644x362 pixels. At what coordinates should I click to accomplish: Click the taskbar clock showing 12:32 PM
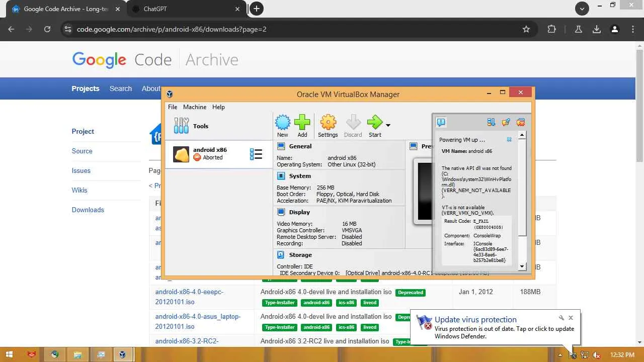click(622, 355)
